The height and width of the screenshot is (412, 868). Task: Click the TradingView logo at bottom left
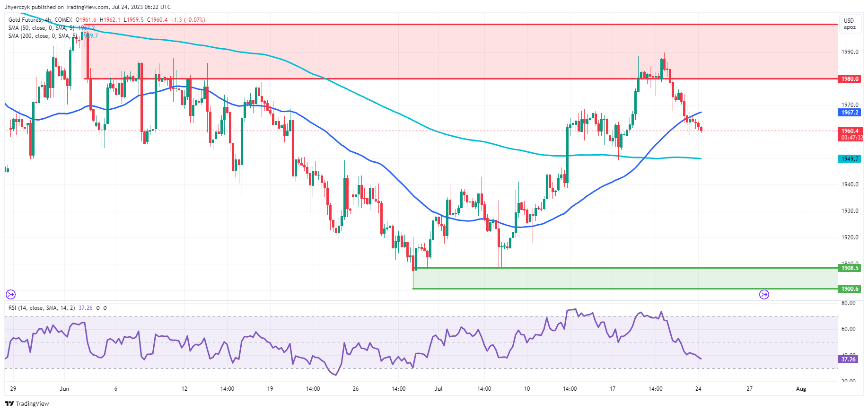pos(27,403)
